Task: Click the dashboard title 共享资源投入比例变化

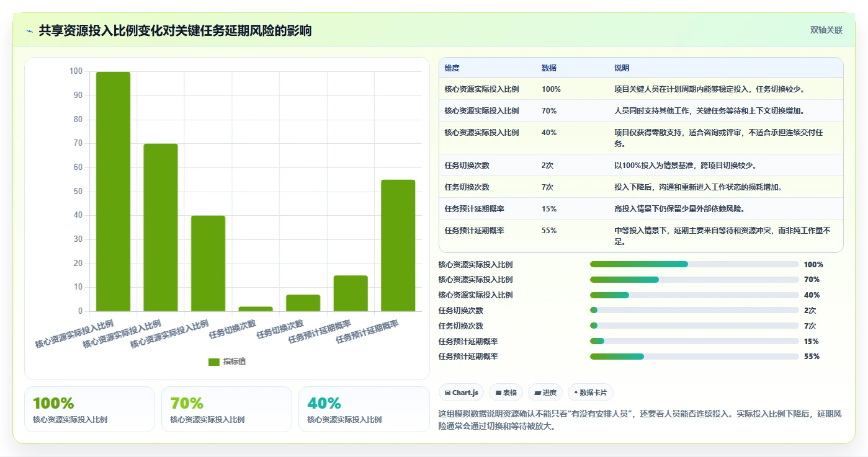Action: [175, 31]
